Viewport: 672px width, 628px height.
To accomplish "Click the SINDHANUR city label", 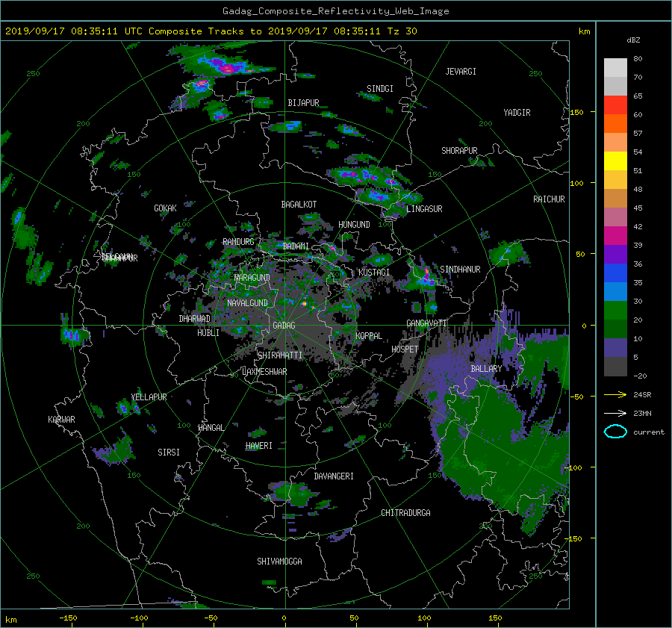I will [460, 270].
